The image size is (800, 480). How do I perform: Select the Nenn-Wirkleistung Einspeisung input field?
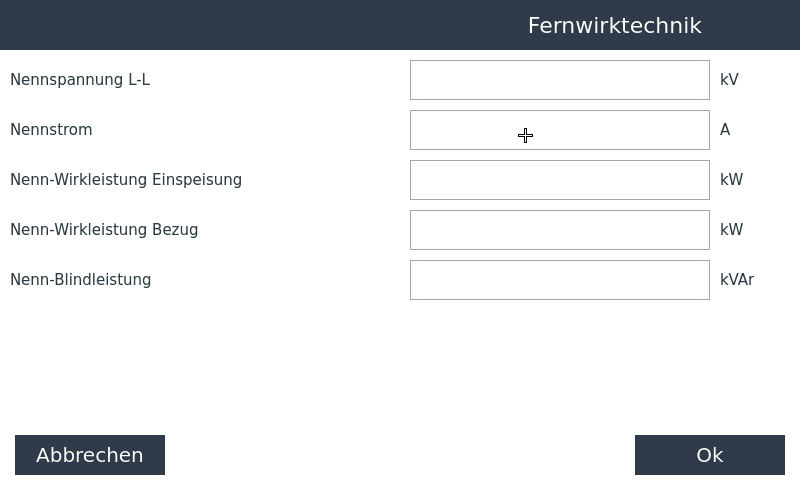click(x=559, y=180)
